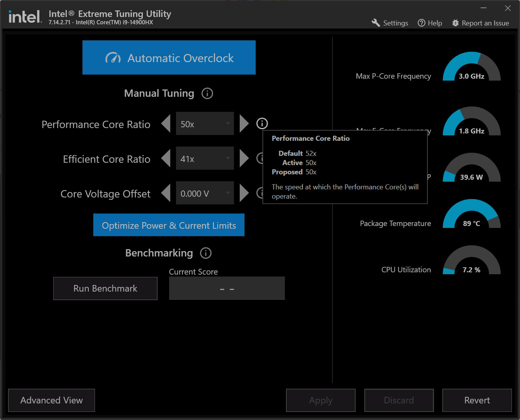Screen dimensions: 520x420
Task: Click the Manual Tuning info icon
Action: coord(207,93)
